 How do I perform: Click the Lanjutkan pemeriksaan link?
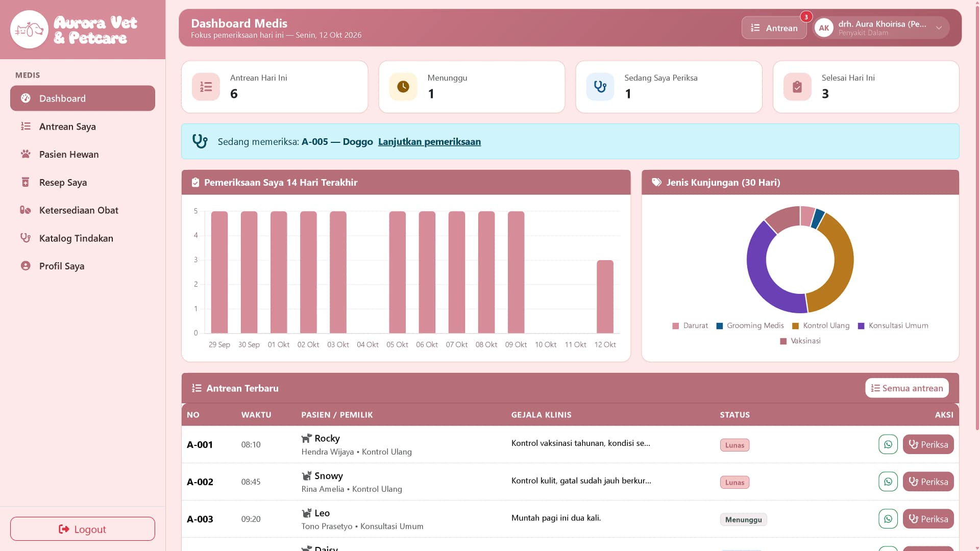(x=429, y=142)
